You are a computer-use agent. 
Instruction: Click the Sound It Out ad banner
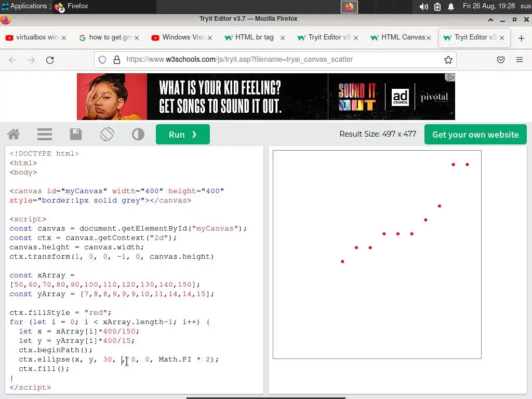point(265,97)
